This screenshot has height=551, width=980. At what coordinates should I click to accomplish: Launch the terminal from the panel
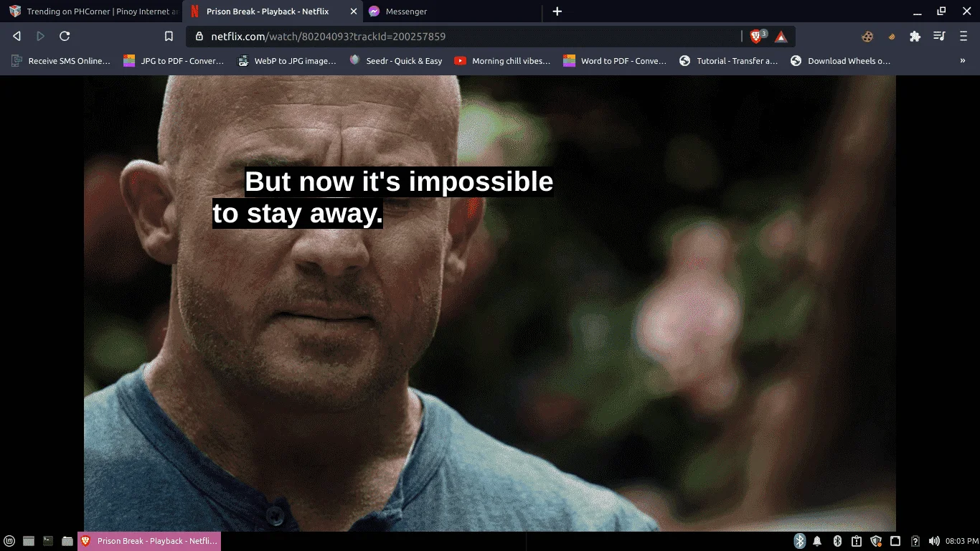(x=48, y=541)
